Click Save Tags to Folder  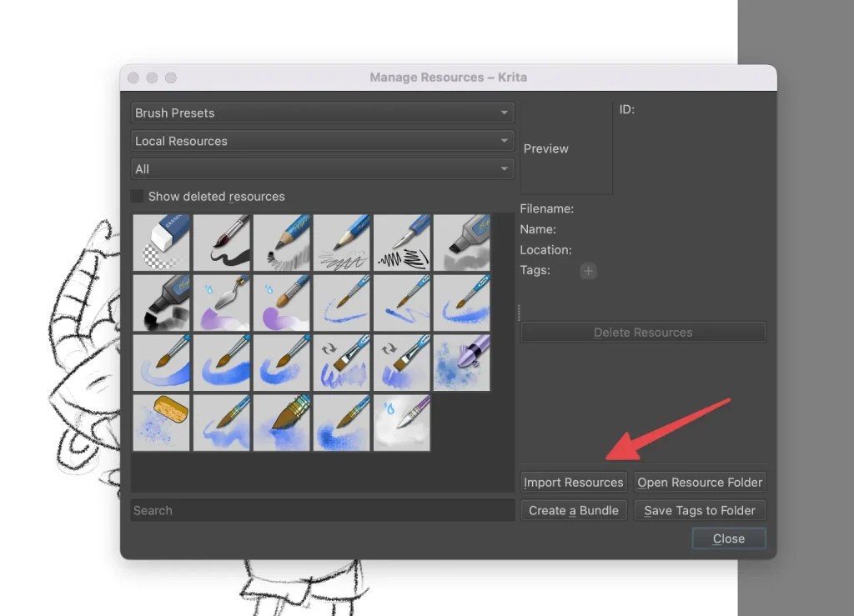[x=700, y=510]
